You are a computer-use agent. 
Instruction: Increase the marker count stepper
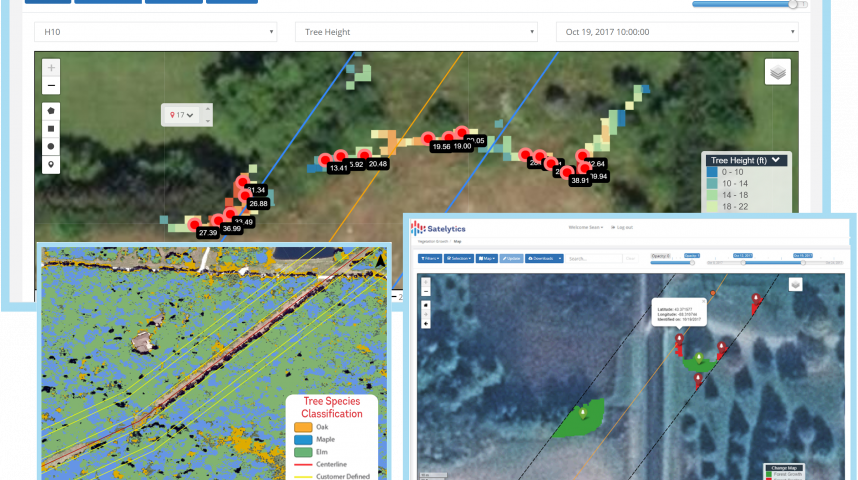pos(207,109)
